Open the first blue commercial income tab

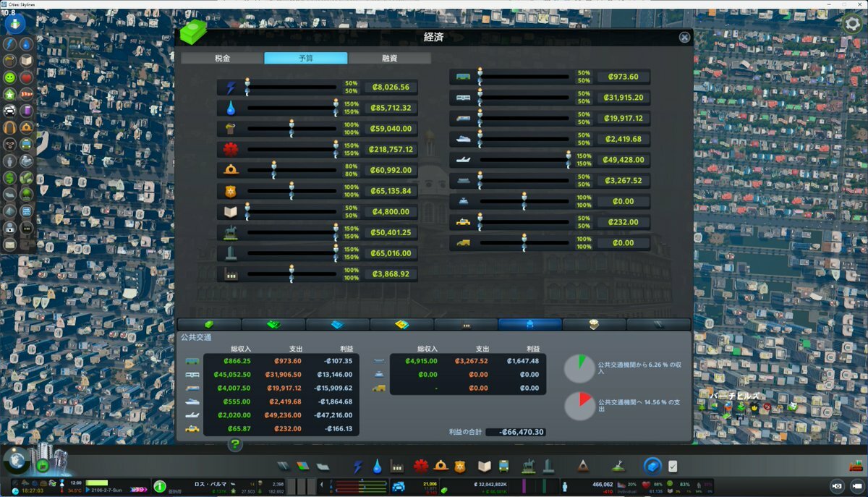pos(338,325)
